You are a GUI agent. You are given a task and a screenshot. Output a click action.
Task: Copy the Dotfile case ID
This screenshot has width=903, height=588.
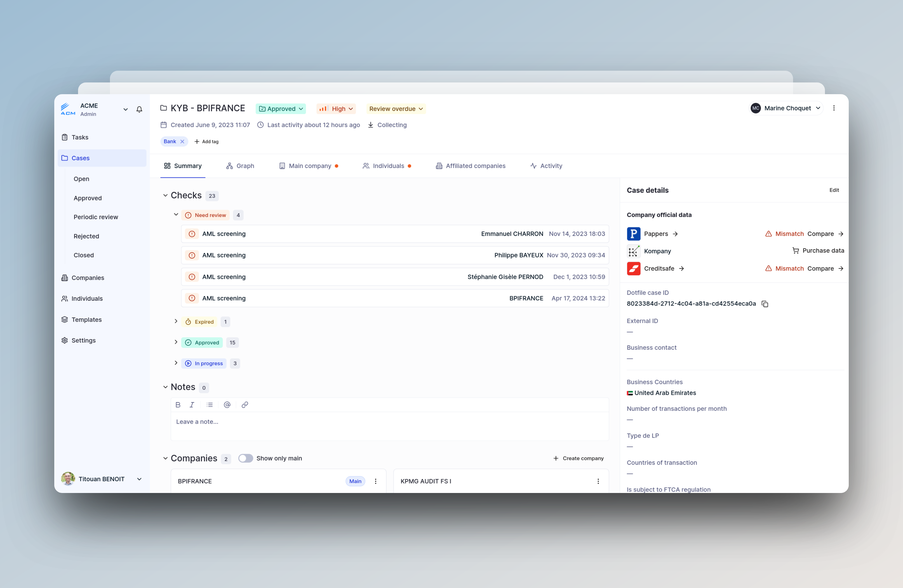765,304
